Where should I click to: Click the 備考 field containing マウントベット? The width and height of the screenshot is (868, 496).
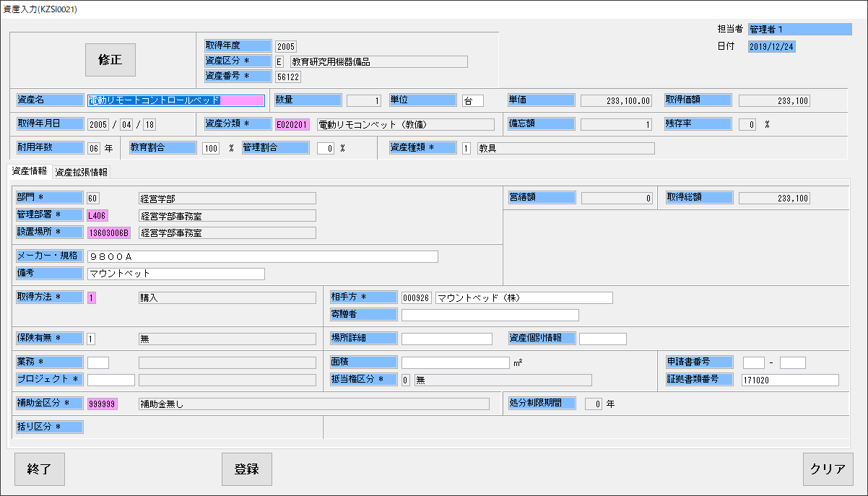point(175,274)
